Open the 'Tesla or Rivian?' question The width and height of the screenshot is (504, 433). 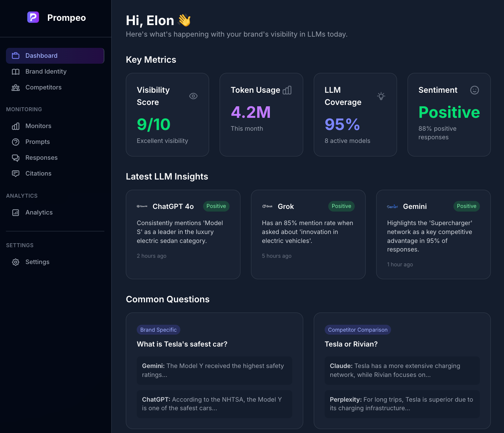[351, 344]
